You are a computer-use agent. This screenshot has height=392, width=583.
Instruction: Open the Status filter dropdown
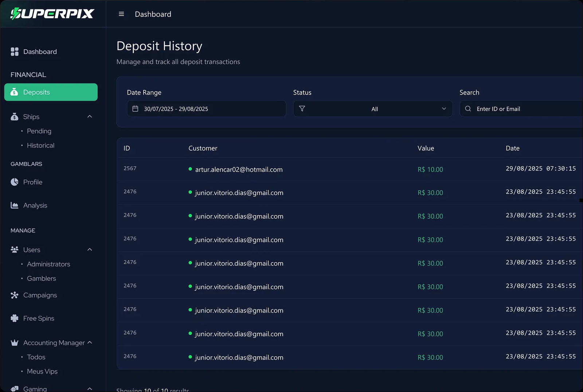(x=373, y=109)
